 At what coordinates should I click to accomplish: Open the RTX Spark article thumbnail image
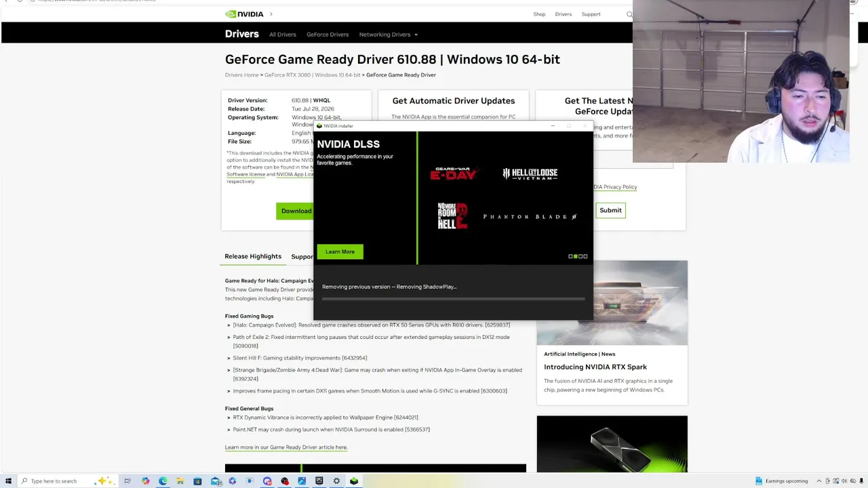pyautogui.click(x=612, y=303)
